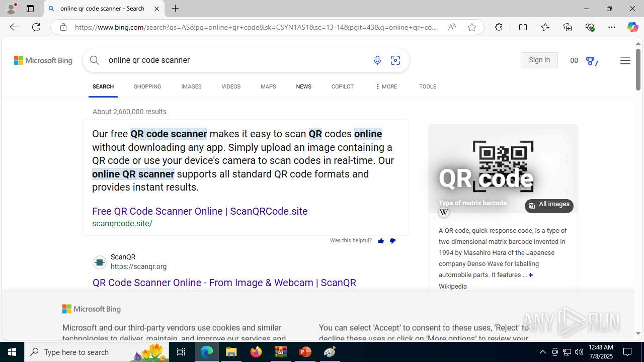Open File Explorer from taskbar
This screenshot has height=362, width=644.
pos(231,352)
